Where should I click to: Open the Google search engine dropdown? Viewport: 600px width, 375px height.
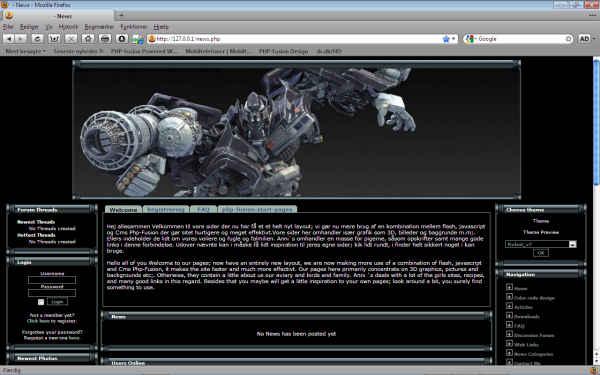click(471, 39)
